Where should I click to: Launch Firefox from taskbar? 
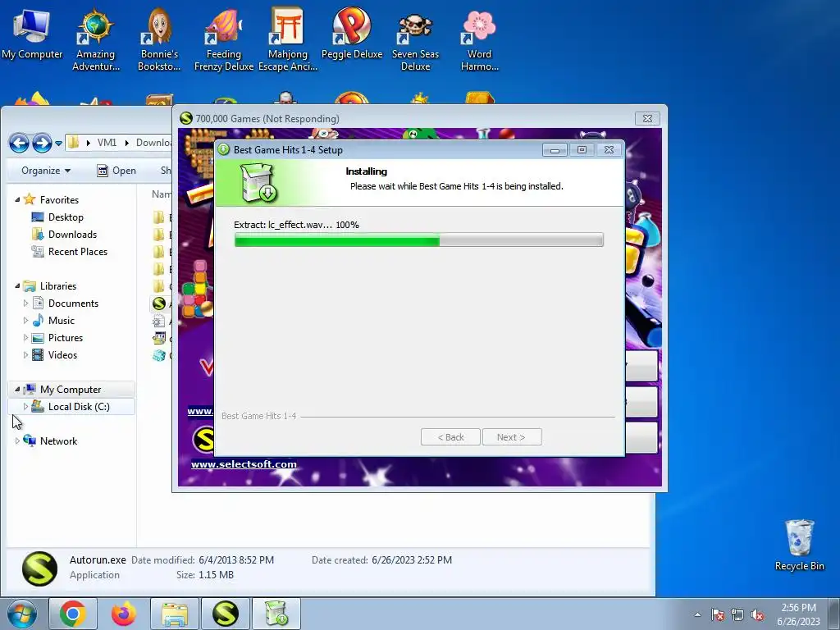124,614
